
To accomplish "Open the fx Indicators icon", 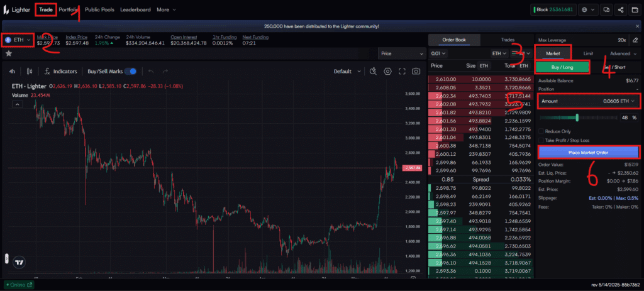I will 47,72.
